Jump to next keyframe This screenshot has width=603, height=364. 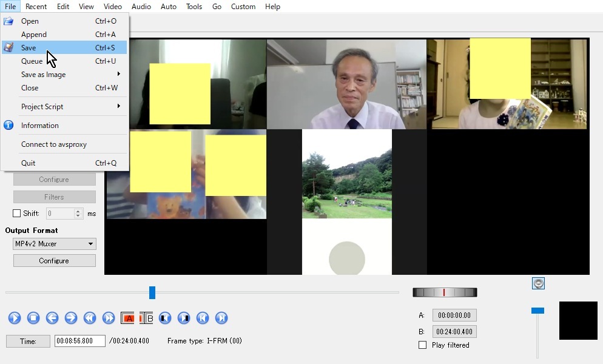109,318
